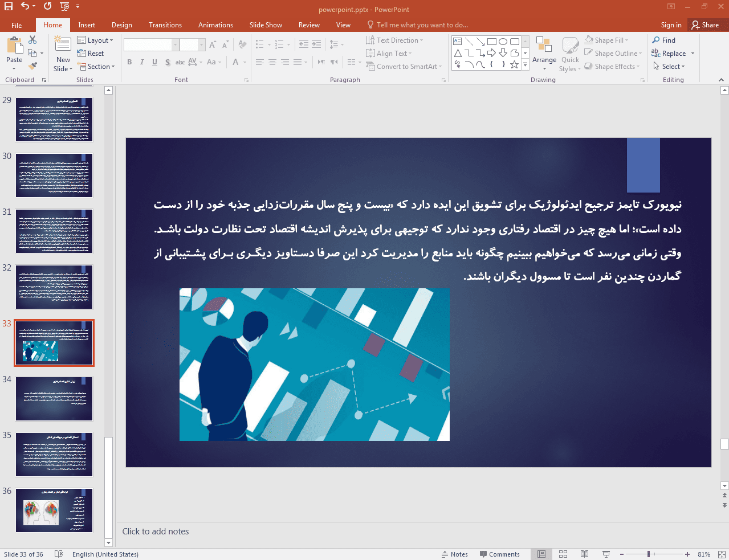Open the Font size dropdown

pyautogui.click(x=201, y=44)
